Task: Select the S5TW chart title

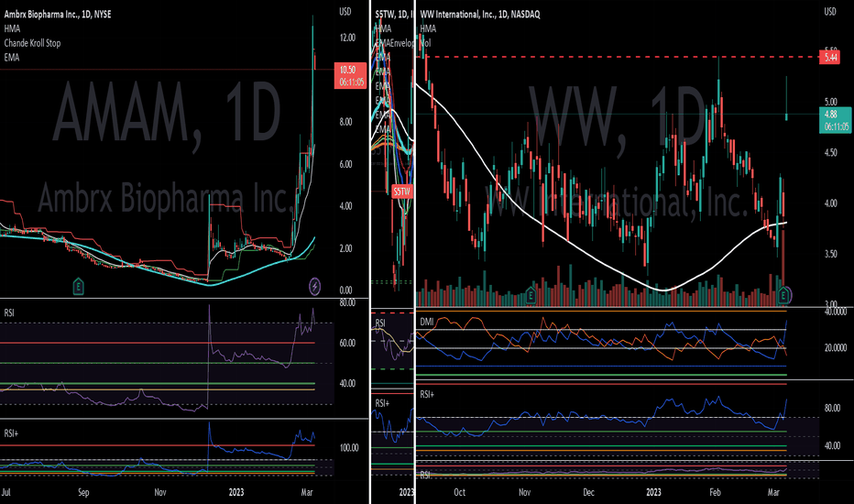Action: coord(395,15)
